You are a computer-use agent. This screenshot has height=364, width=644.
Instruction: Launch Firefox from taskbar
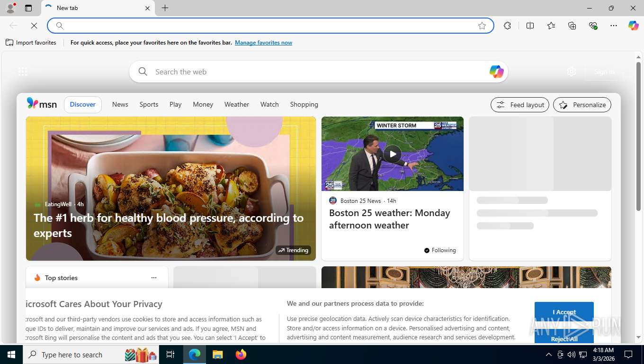point(241,355)
